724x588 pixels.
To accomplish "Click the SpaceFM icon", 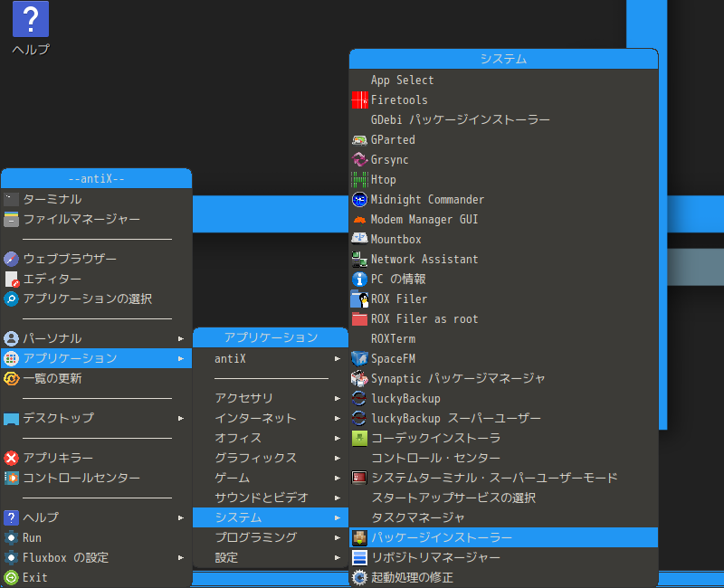I will pyautogui.click(x=359, y=358).
